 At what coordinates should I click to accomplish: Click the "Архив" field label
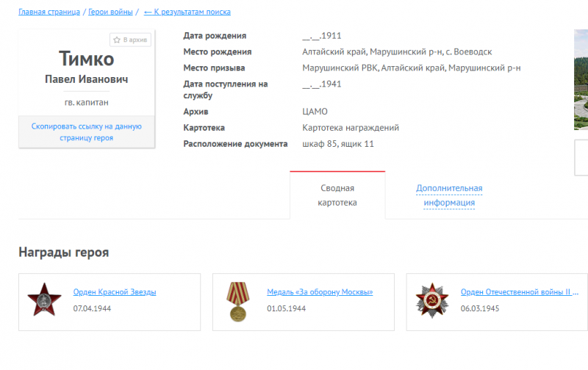click(x=196, y=112)
